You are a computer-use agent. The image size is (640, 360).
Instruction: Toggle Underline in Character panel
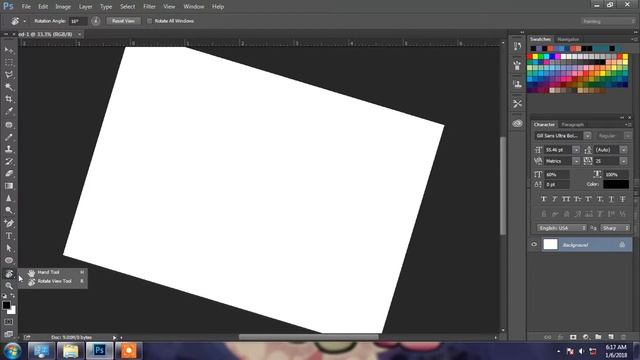pyautogui.click(x=611, y=199)
